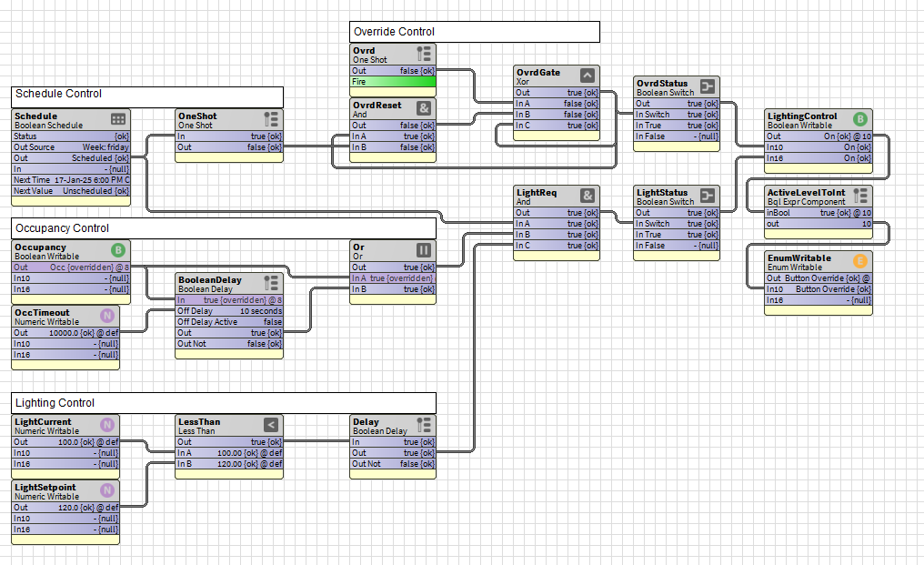Image resolution: width=924 pixels, height=565 pixels.
Task: Click the Occupancy green B icon
Action: (118, 250)
